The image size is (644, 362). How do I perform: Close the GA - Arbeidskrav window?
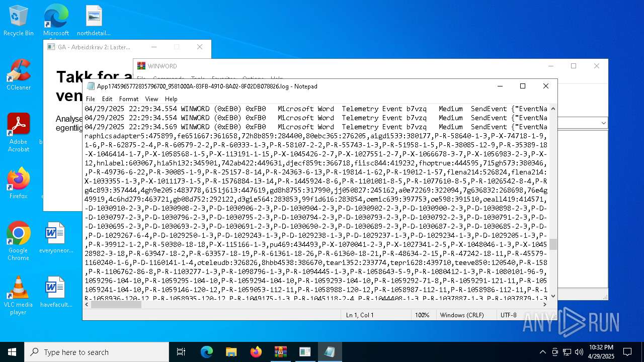(200, 47)
